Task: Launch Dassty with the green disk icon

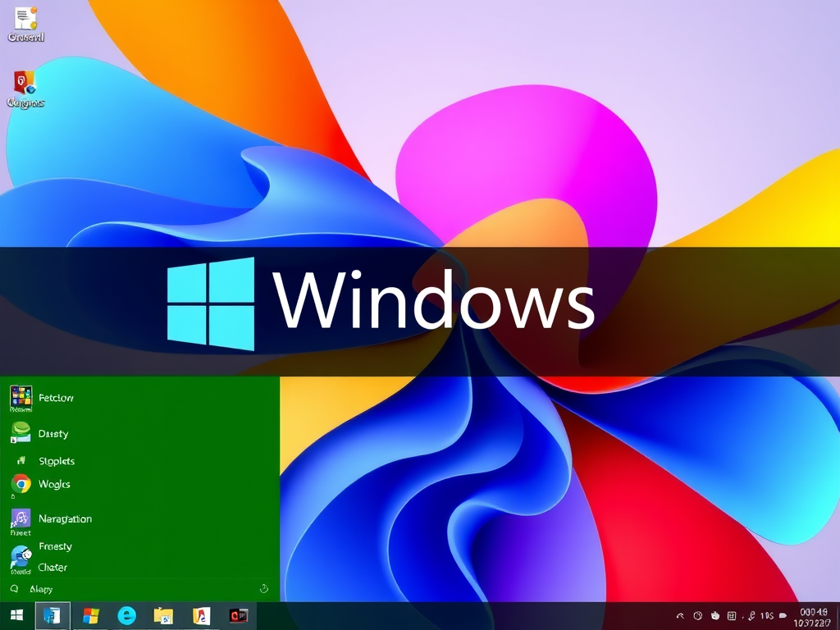Action: tap(39, 433)
